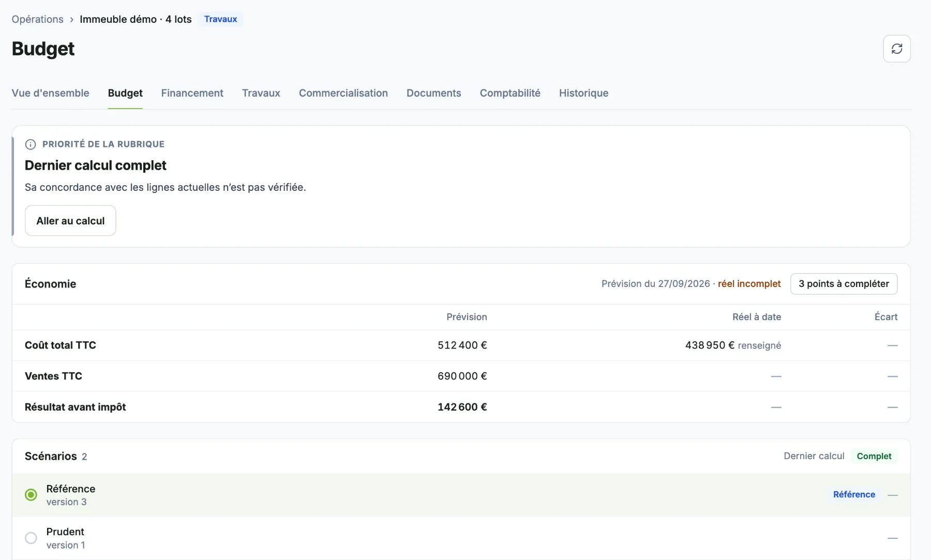The height and width of the screenshot is (560, 931).
Task: Click the version 1 label under Prudent
Action: (x=66, y=545)
